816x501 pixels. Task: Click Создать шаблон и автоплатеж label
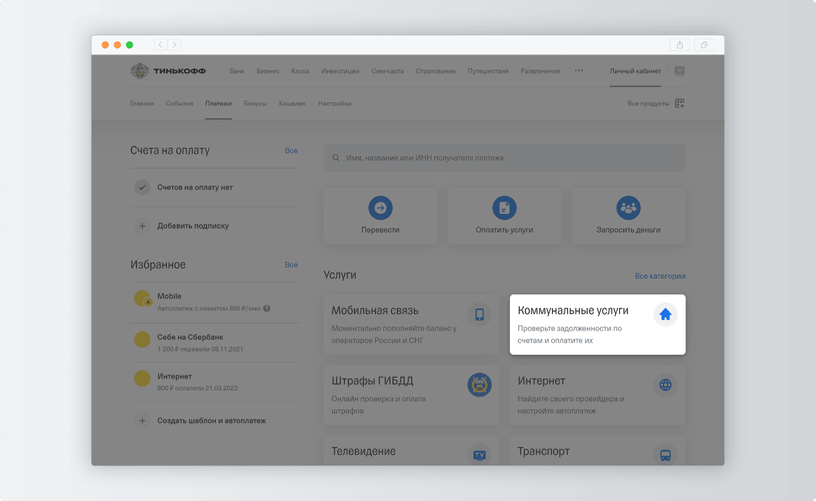[x=211, y=420]
